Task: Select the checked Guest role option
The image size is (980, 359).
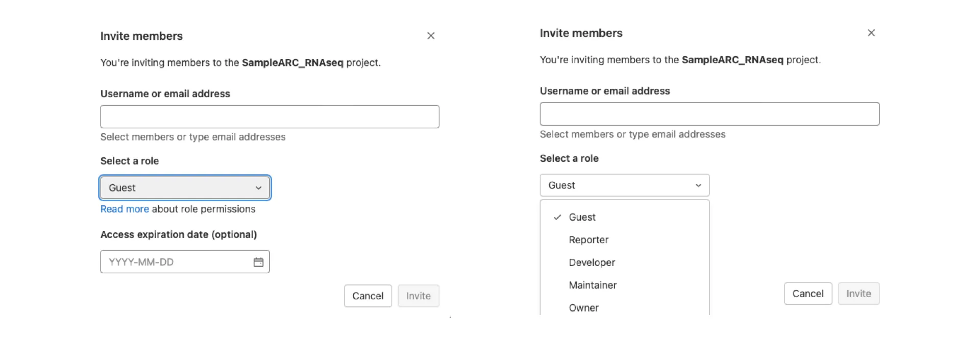Action: click(625, 217)
